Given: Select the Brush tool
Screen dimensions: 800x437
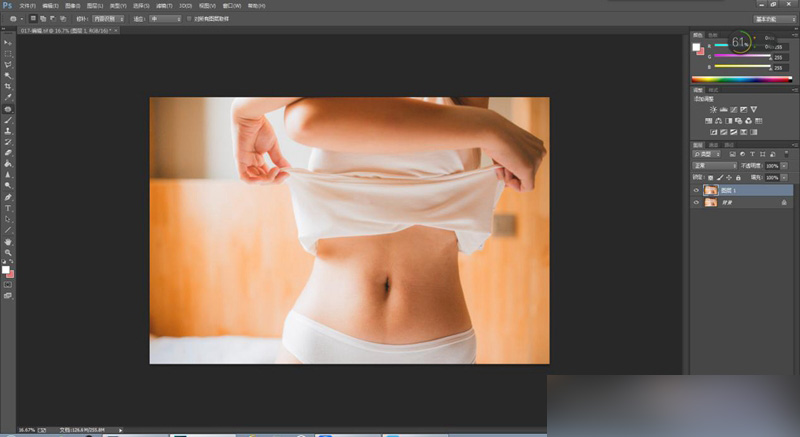Looking at the screenshot, I should click(8, 120).
